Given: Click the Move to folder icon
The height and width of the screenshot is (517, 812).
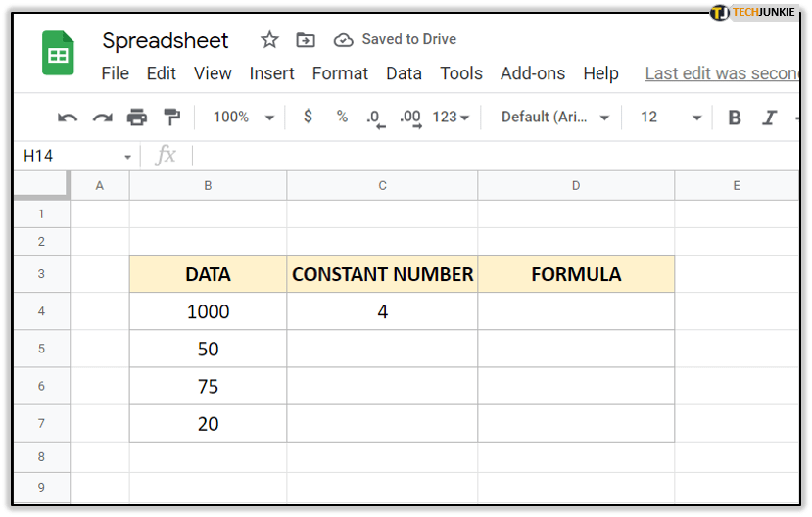Looking at the screenshot, I should click(x=306, y=40).
